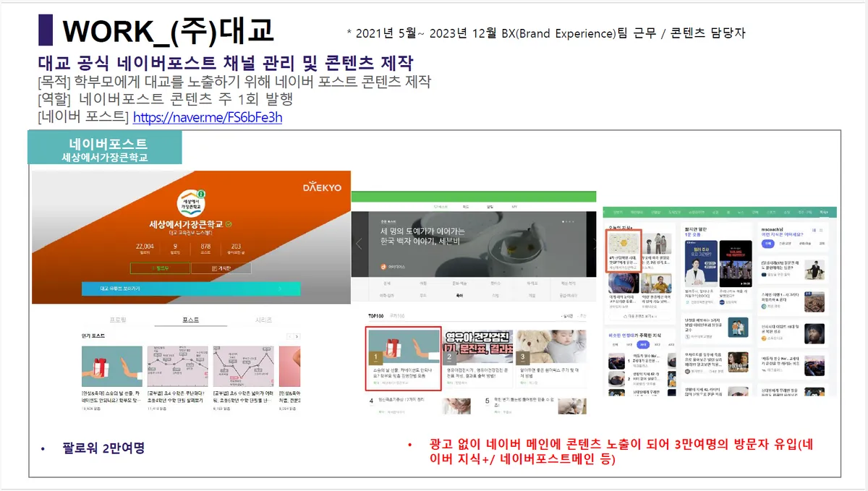
Task: Expand the 대교 유튜브 보러가기 banner arrow
Action: [280, 289]
